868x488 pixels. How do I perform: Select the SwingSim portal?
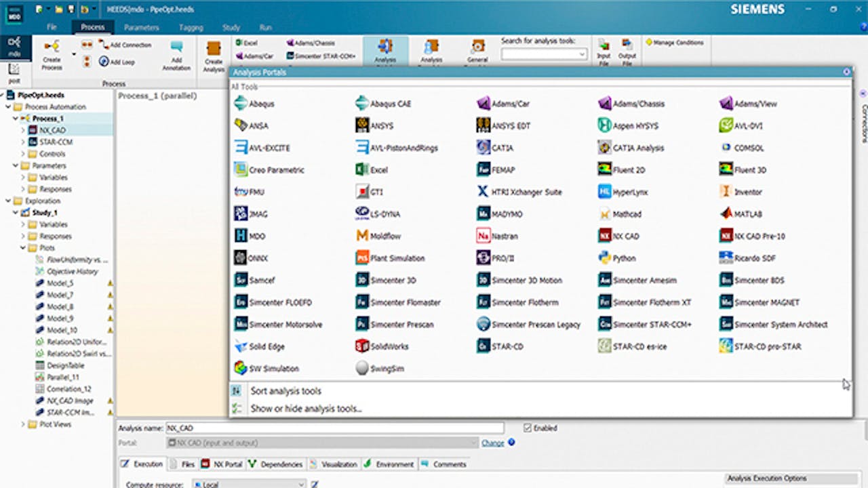[378, 369]
